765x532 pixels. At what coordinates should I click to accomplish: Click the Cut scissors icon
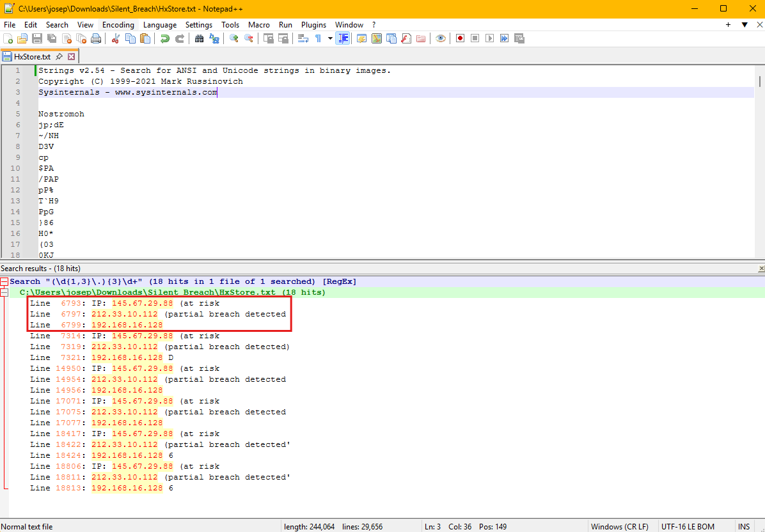[x=116, y=39]
